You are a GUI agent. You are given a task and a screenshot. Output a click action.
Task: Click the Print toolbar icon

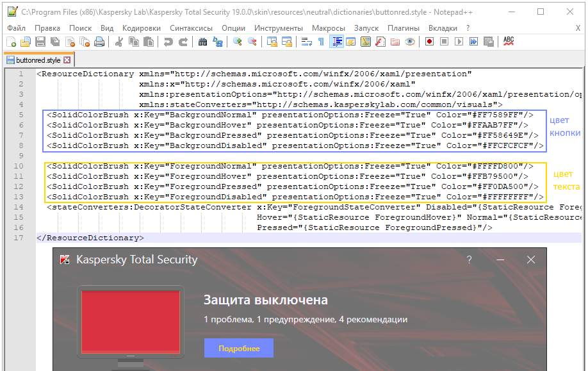99,42
